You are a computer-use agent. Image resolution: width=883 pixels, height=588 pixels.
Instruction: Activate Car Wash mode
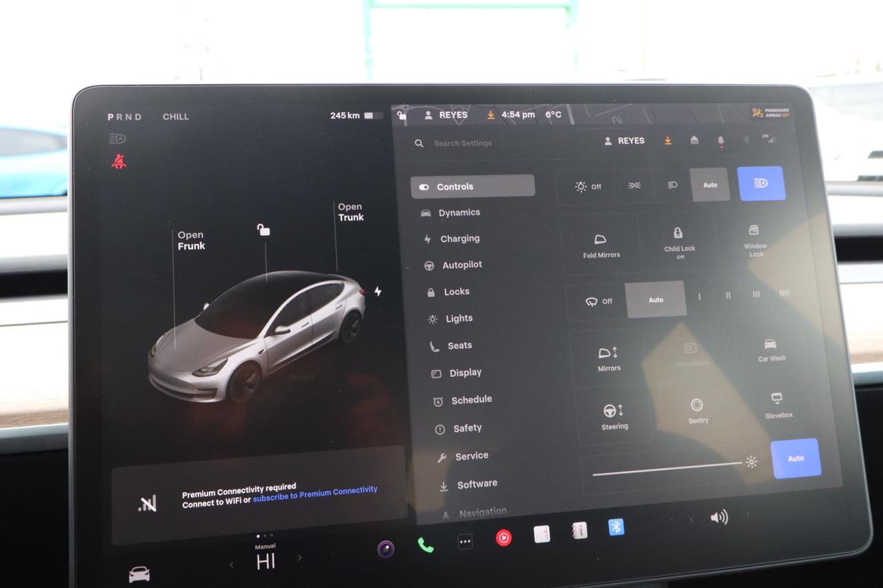tap(770, 352)
